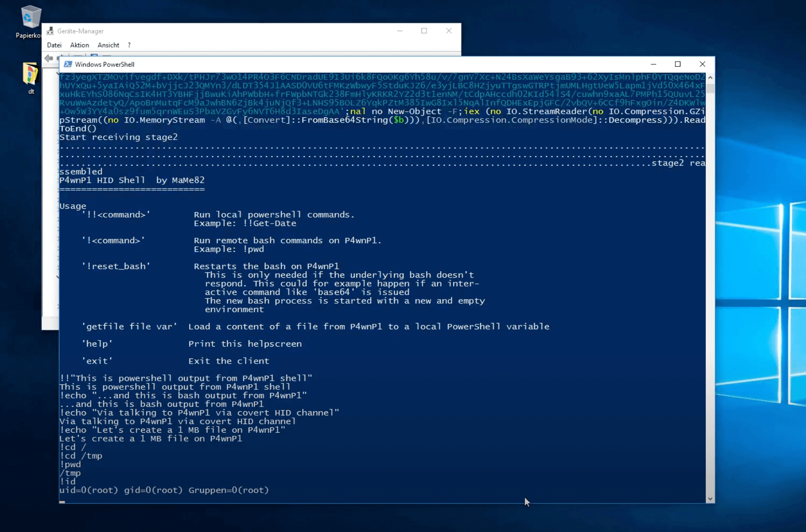Click the '!reset_bash' usage entry

pos(116,266)
